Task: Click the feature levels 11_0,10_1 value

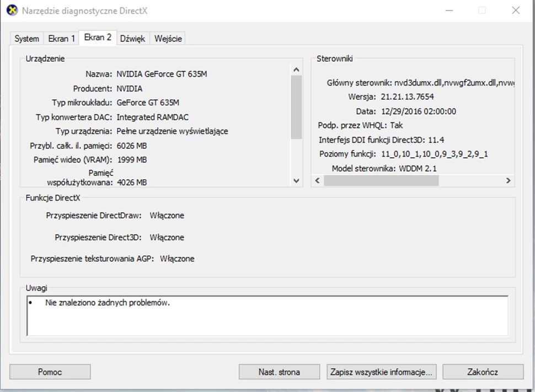Action: [435, 154]
